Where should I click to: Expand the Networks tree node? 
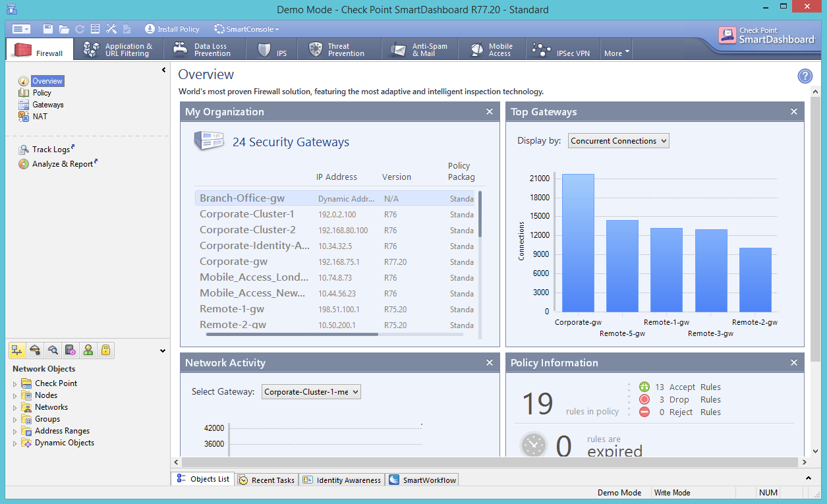coord(15,408)
